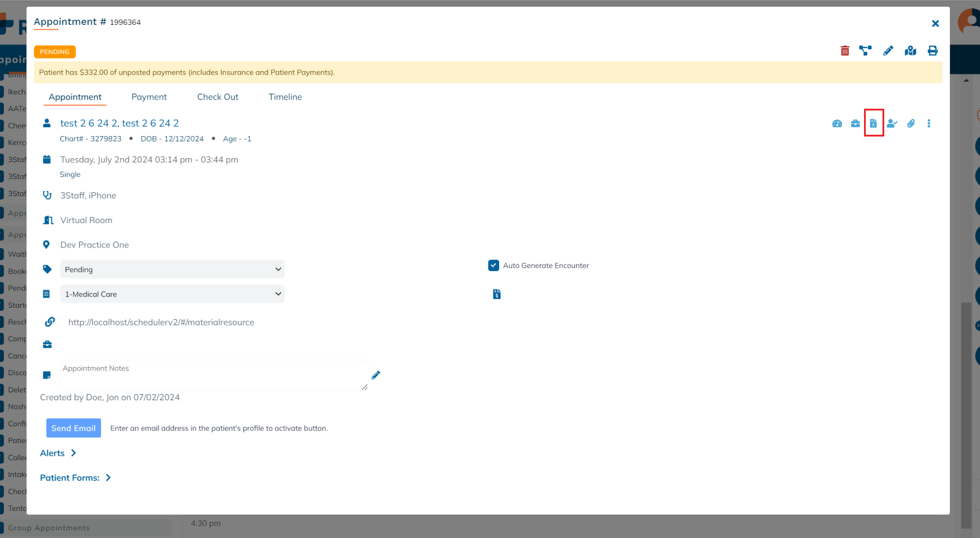Click Group Appointments in background sidebar

point(49,528)
